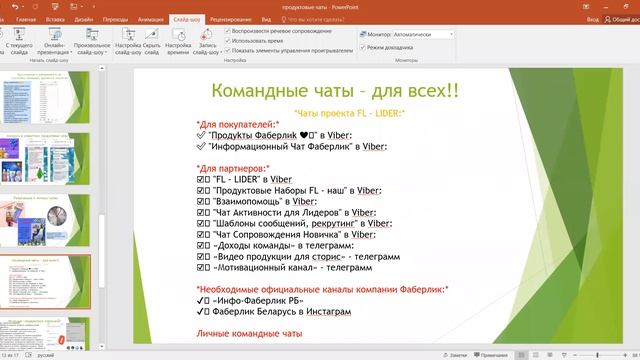
Task: Open Онлайн-презентация online presentation button
Action: pyautogui.click(x=54, y=42)
